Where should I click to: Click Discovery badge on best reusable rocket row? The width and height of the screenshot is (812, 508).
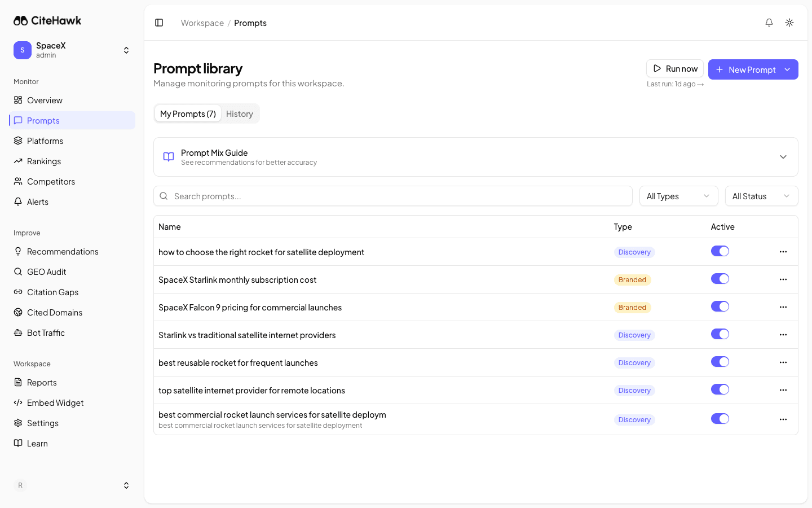[634, 363]
